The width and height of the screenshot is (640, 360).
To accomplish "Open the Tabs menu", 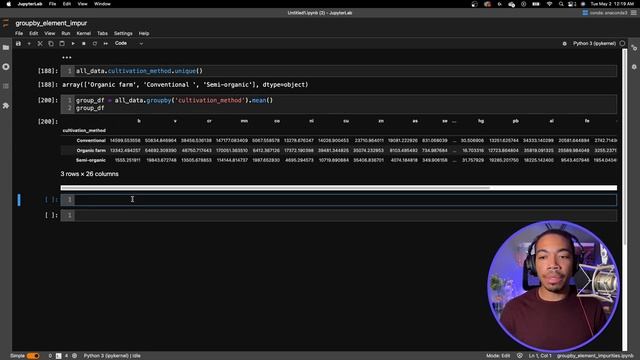I will pyautogui.click(x=102, y=33).
